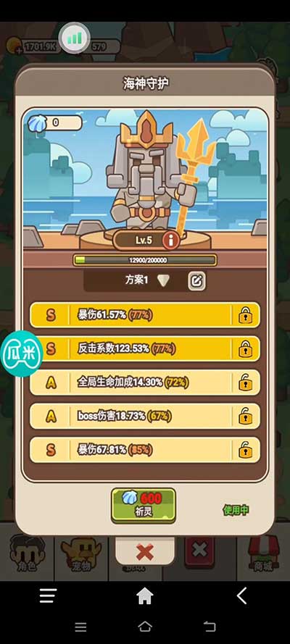Tap the floating 瓜米 gamepad badge
The height and width of the screenshot is (644, 290).
click(x=21, y=354)
